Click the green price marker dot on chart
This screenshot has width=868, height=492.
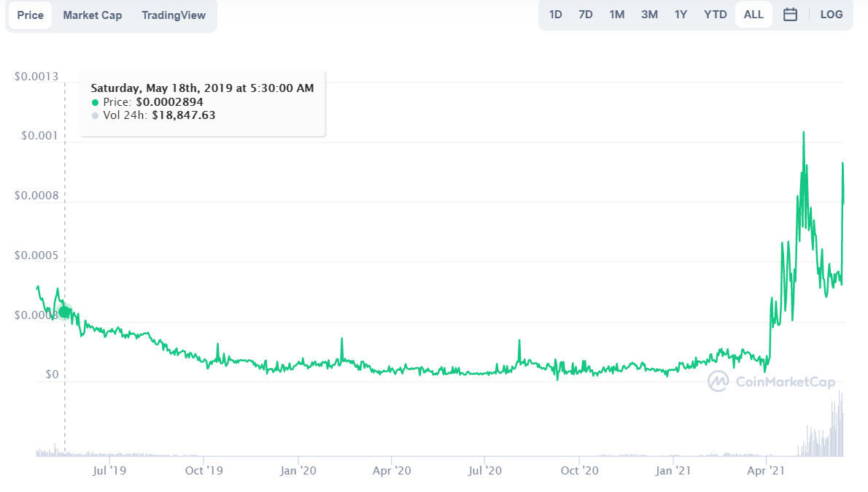click(64, 312)
